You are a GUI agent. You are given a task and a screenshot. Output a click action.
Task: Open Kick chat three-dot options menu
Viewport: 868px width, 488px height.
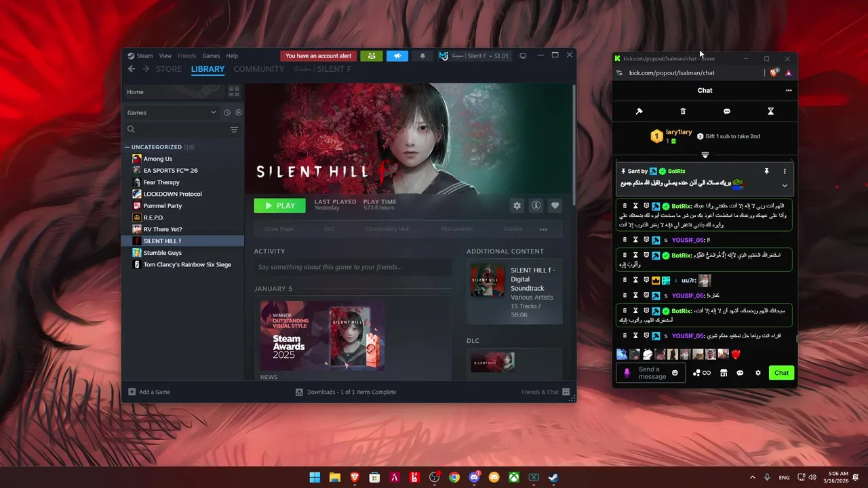(x=789, y=90)
